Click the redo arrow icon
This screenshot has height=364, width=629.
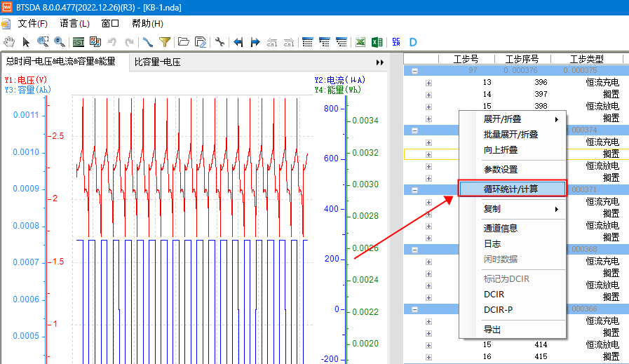coord(129,42)
